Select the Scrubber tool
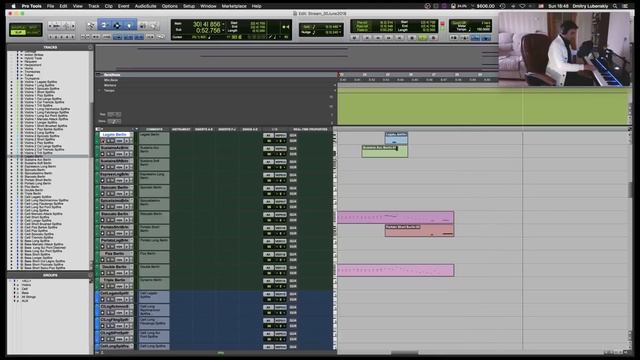This screenshot has width=640, height=360. coord(142,26)
